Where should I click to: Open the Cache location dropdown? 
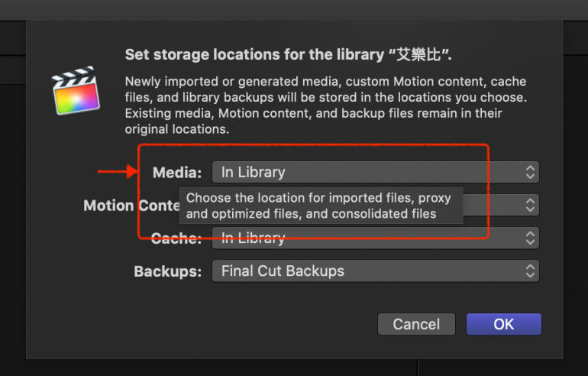(374, 238)
